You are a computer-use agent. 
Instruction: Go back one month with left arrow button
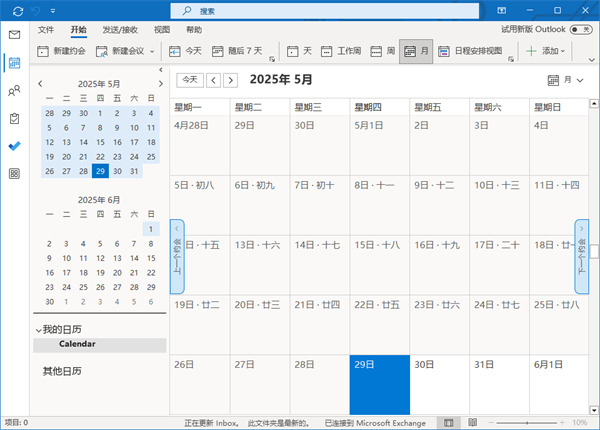click(214, 80)
